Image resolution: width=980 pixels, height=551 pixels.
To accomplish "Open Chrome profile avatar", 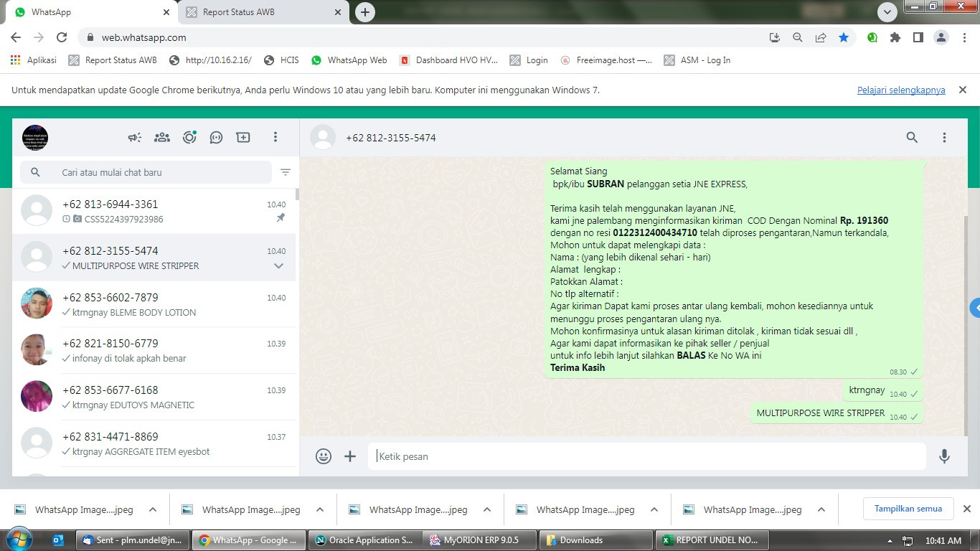I will pyautogui.click(x=941, y=37).
